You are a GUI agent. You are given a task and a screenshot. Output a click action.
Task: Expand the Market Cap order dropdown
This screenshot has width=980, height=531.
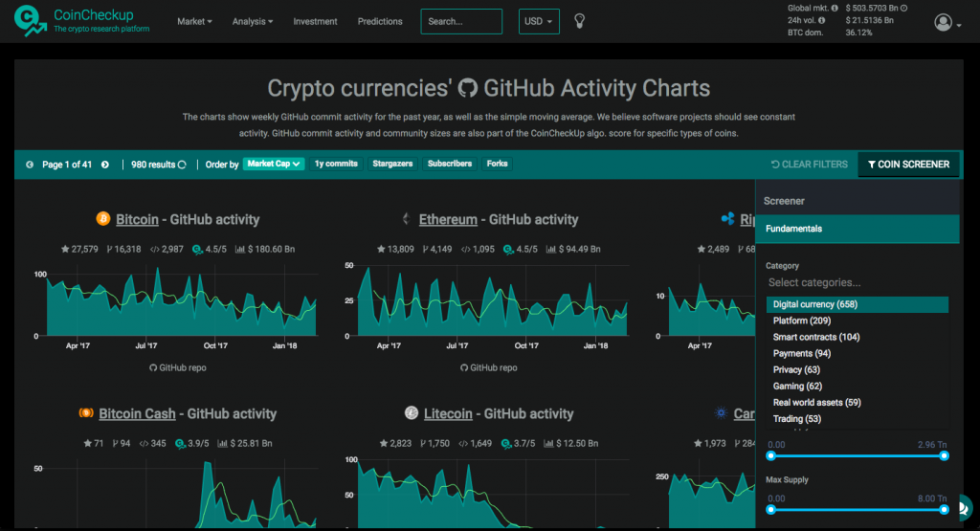pyautogui.click(x=274, y=164)
